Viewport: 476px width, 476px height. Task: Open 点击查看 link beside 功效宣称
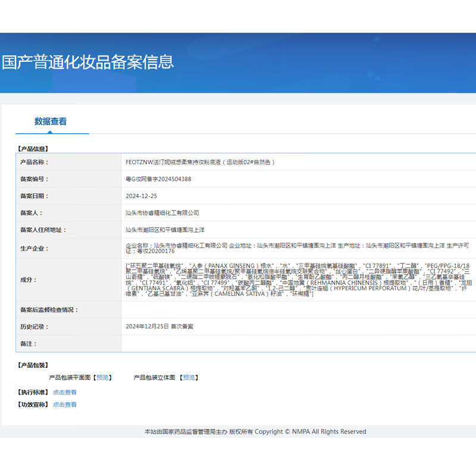[x=65, y=405]
